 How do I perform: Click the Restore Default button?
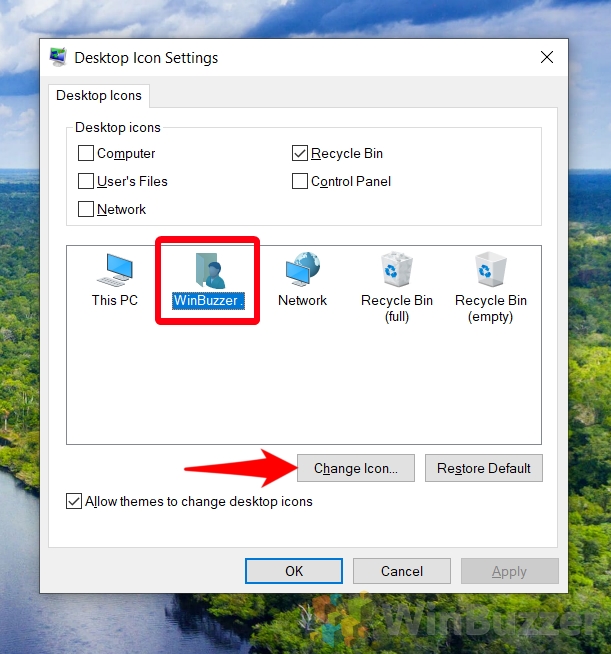[x=484, y=468]
